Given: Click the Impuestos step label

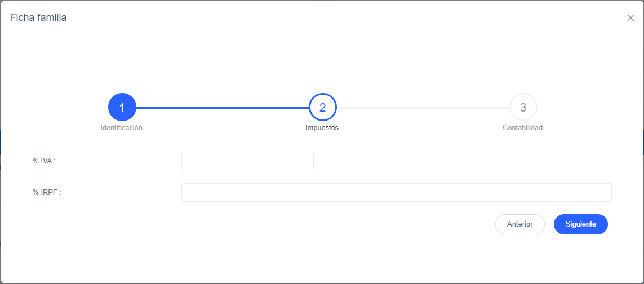Looking at the screenshot, I should [x=322, y=128].
